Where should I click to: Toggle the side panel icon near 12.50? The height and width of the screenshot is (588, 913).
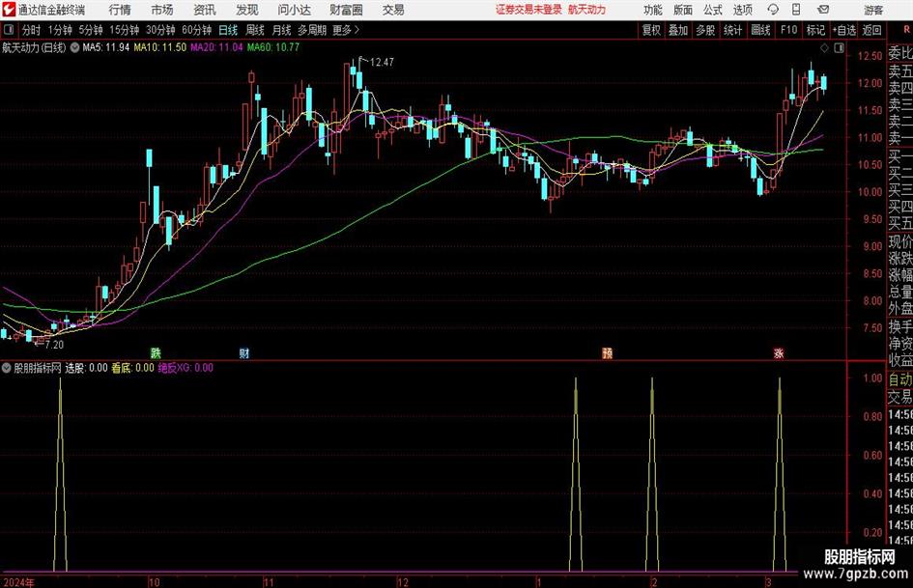pos(839,48)
